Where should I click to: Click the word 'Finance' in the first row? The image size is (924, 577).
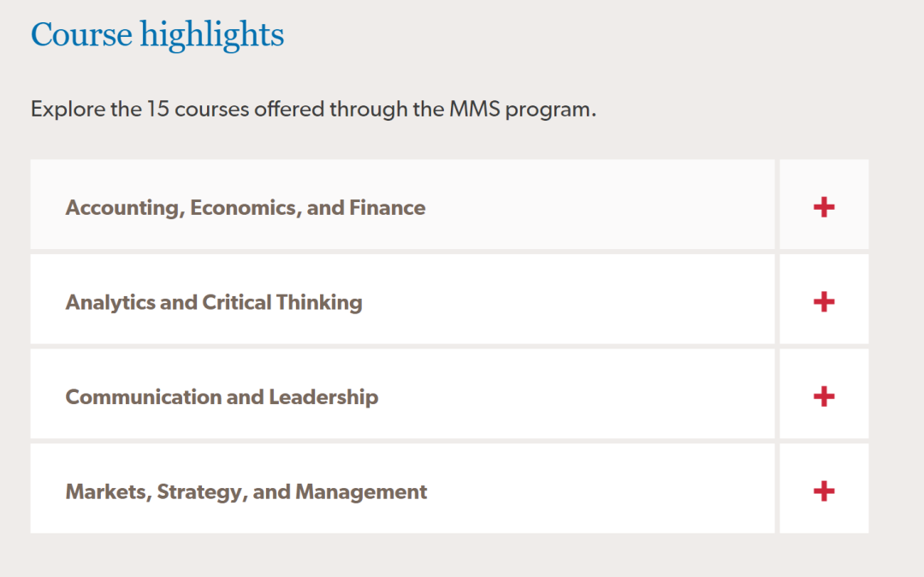tap(388, 208)
